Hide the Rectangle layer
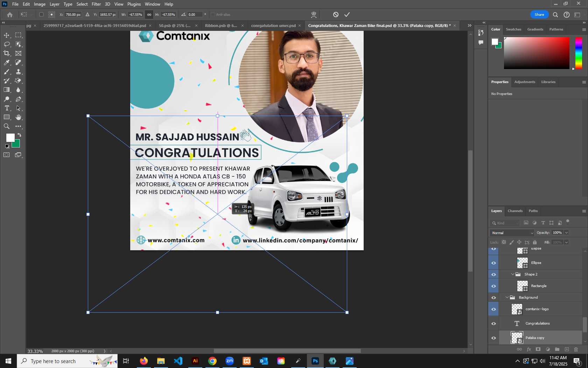The height and width of the screenshot is (368, 588). (493, 286)
